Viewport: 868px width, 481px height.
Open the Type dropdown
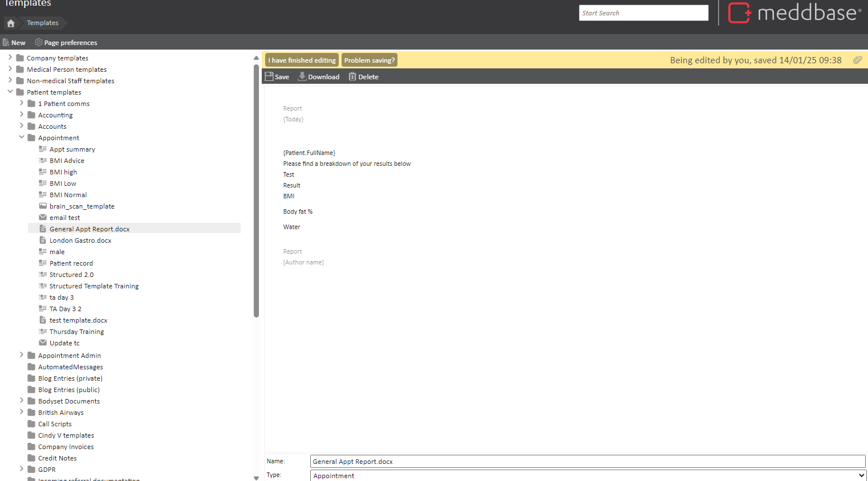click(587, 475)
